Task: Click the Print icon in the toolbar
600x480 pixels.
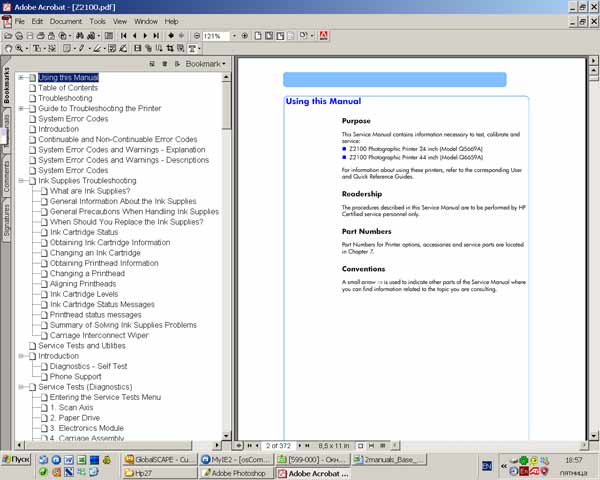Action: click(x=41, y=36)
